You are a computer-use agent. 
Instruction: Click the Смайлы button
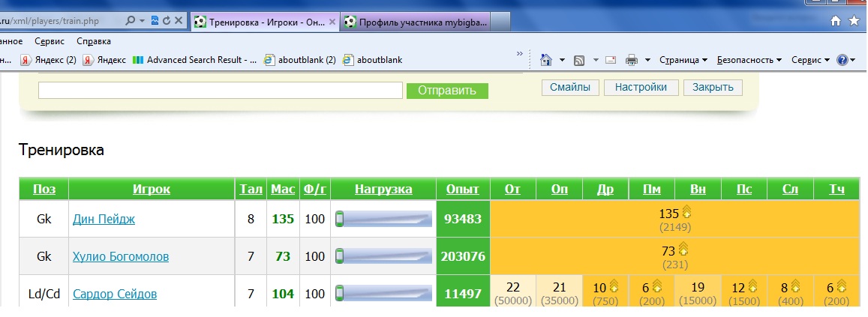pyautogui.click(x=570, y=88)
